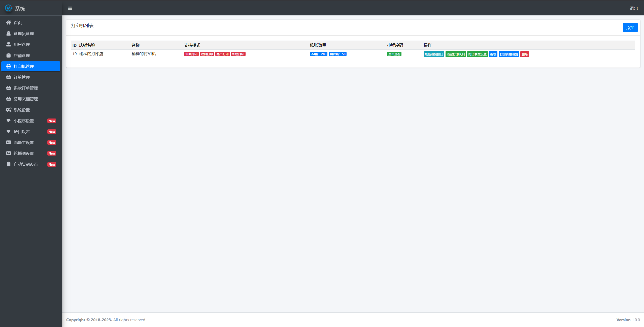Screen dimensions: 644x327
Task: Click the 店铺名称 column header
Action: [87, 45]
